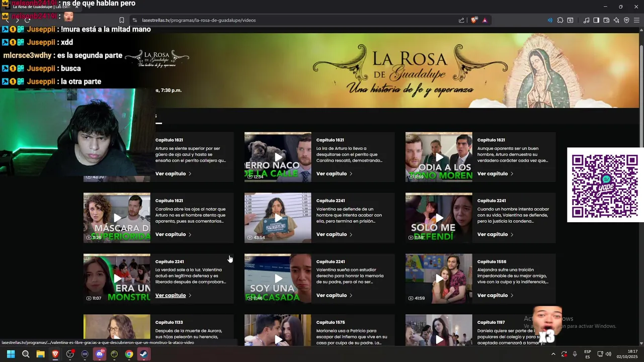Bookmark this page in the address bar
The height and width of the screenshot is (362, 644).
[x=122, y=20]
